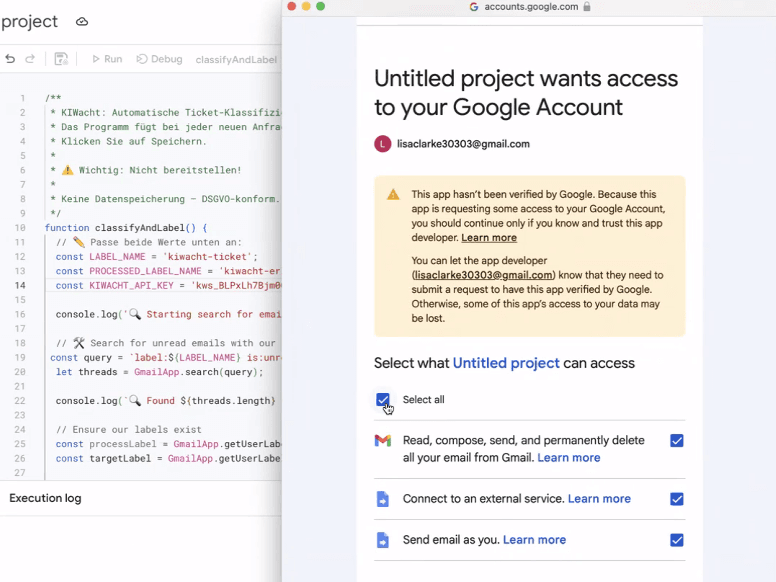Click function classifyAndLabel() declaration line
Viewport: 776px width, 582px height.
(x=126, y=228)
